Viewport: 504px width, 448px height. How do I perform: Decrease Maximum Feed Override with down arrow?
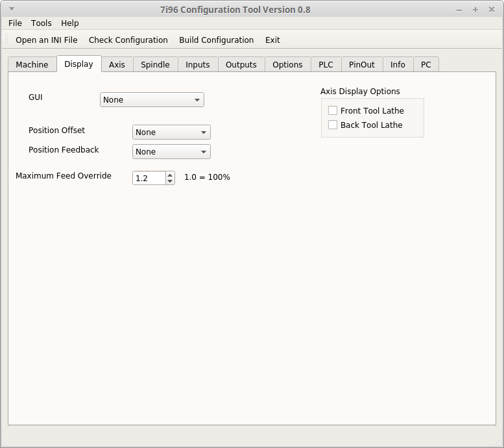pyautogui.click(x=170, y=181)
